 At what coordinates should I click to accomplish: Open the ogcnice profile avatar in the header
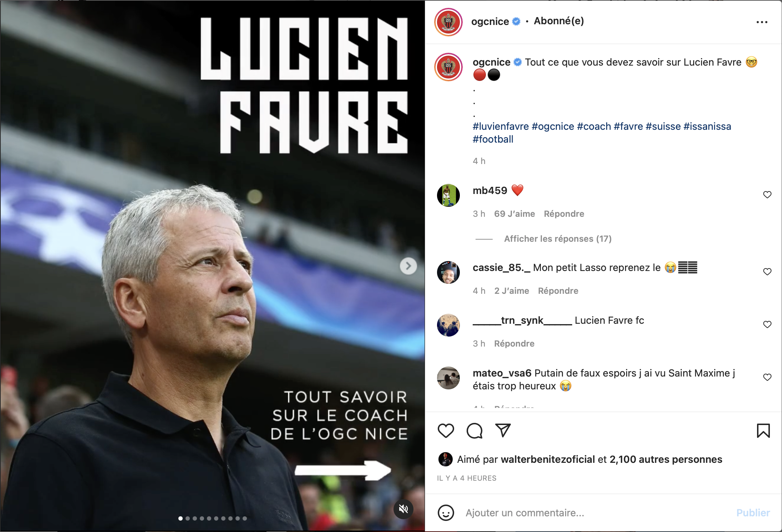448,22
